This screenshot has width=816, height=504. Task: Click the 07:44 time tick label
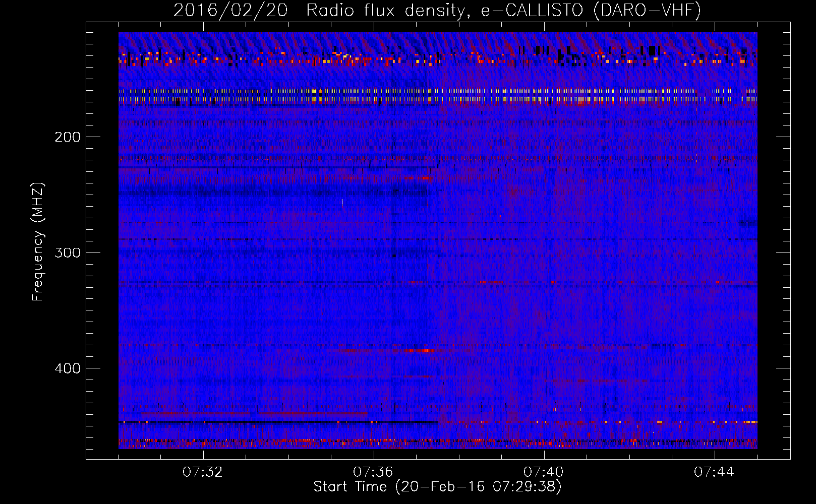pos(714,472)
